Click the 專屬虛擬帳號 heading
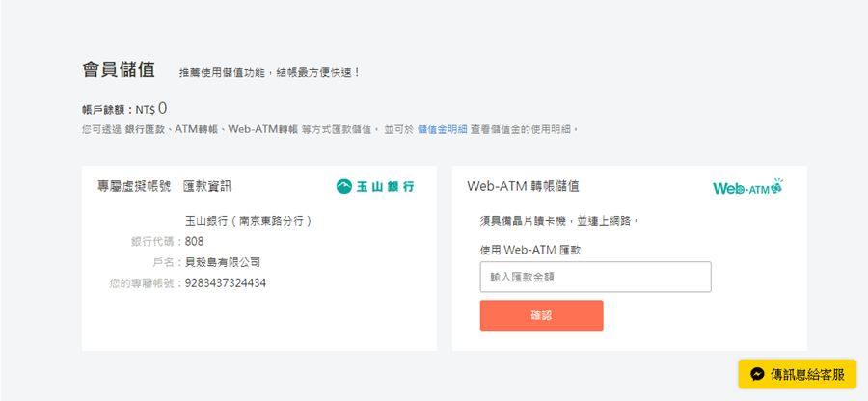 pos(128,186)
